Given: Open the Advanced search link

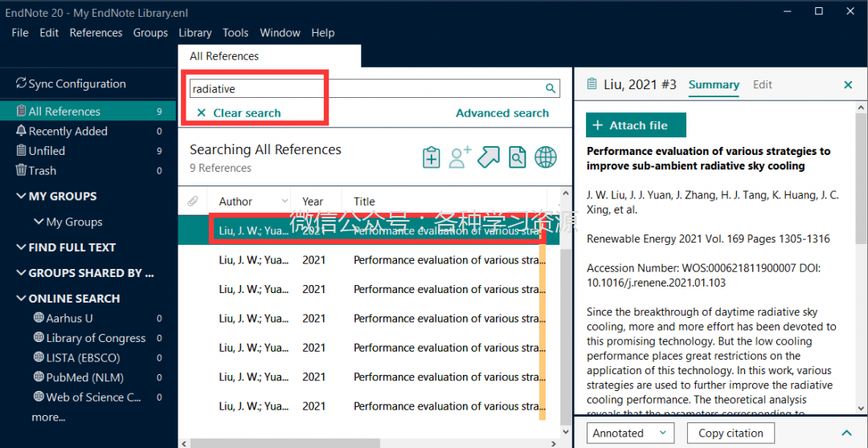Looking at the screenshot, I should point(502,113).
